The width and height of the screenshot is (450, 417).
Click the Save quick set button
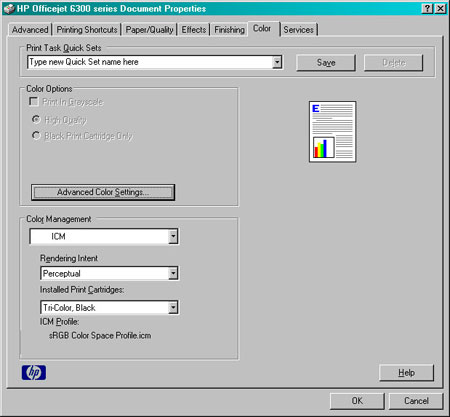326,63
